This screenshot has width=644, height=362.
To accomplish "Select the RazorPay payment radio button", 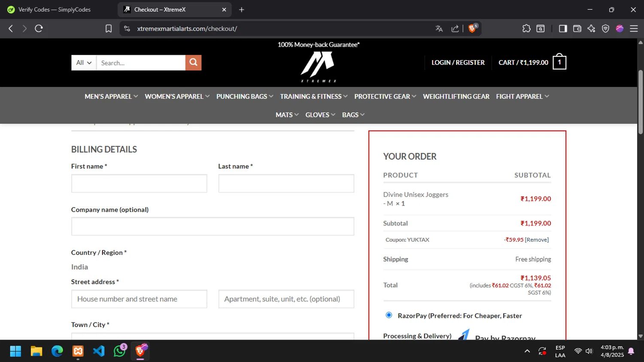I will coord(389,315).
